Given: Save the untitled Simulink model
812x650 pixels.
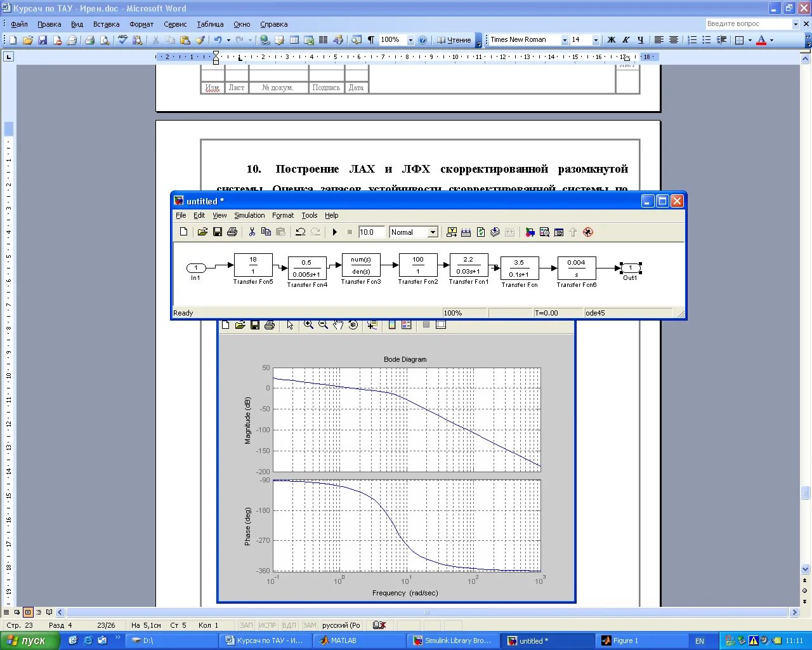Looking at the screenshot, I should click(218, 232).
